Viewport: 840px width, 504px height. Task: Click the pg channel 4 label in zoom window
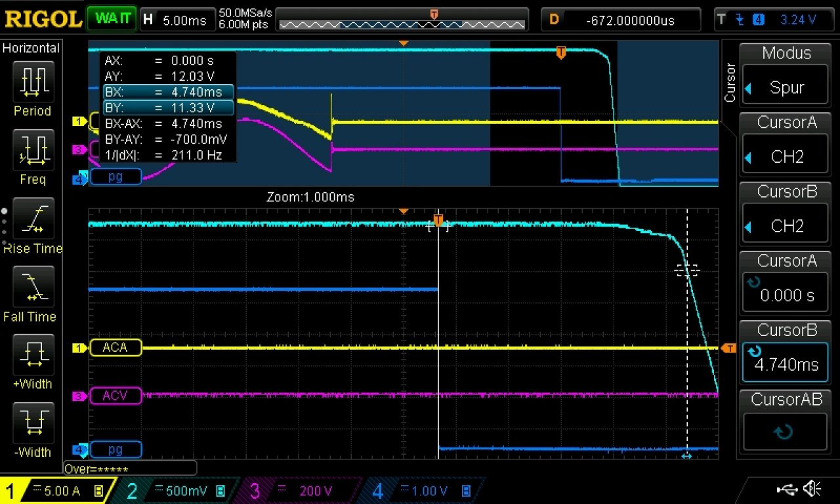pos(115,450)
